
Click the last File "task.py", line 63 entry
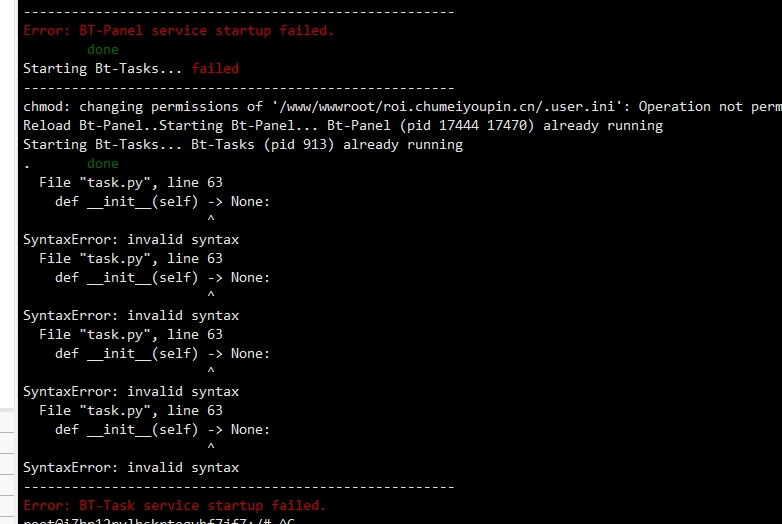(x=131, y=410)
